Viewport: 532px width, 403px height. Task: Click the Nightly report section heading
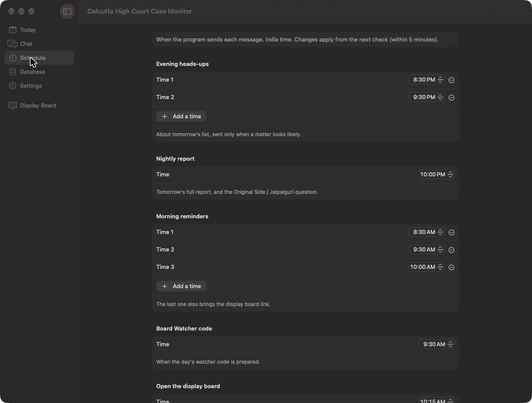click(175, 158)
